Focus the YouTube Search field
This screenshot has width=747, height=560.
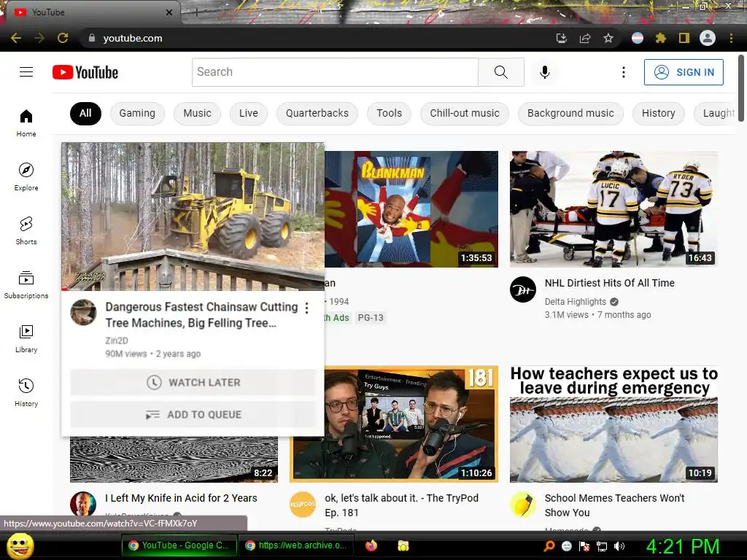(335, 72)
